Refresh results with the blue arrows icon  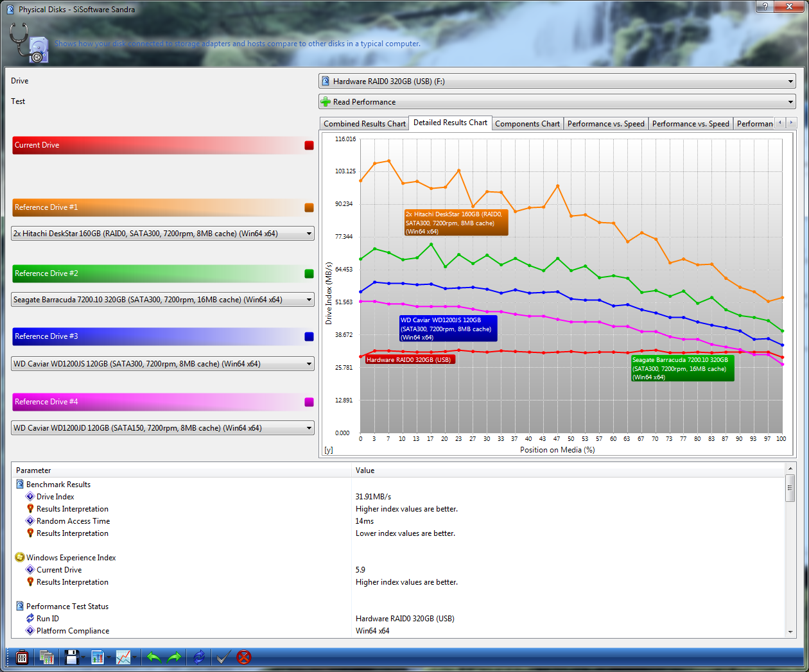(x=199, y=657)
